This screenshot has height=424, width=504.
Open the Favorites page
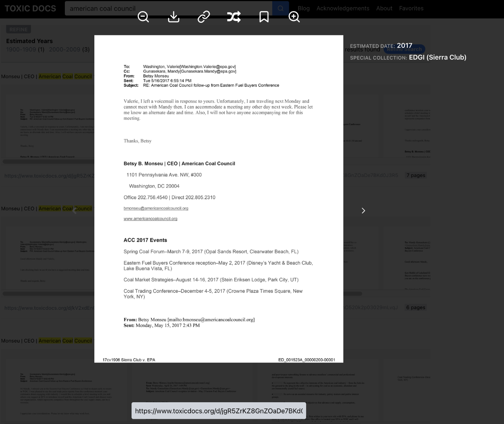point(411,8)
